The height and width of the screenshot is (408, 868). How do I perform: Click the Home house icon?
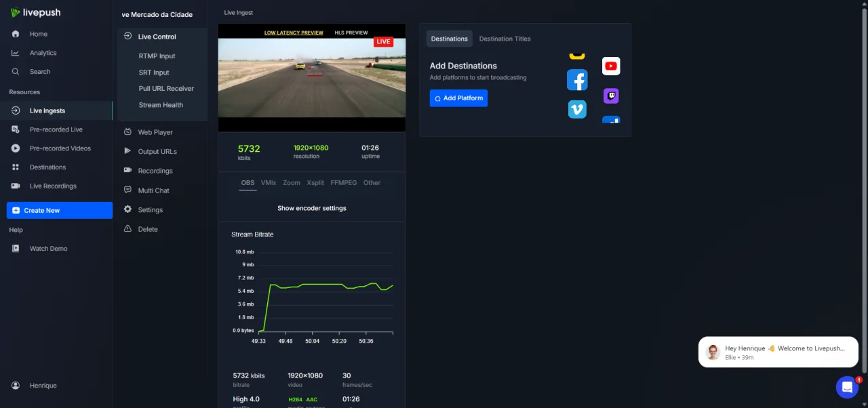click(16, 34)
